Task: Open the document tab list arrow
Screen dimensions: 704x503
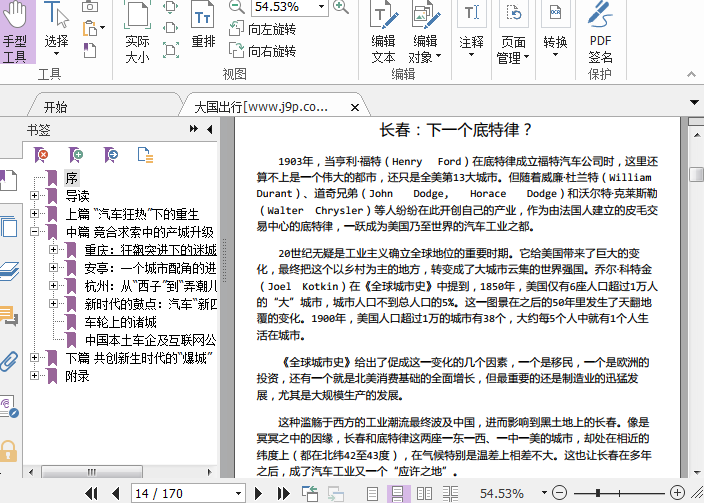Action: (695, 103)
